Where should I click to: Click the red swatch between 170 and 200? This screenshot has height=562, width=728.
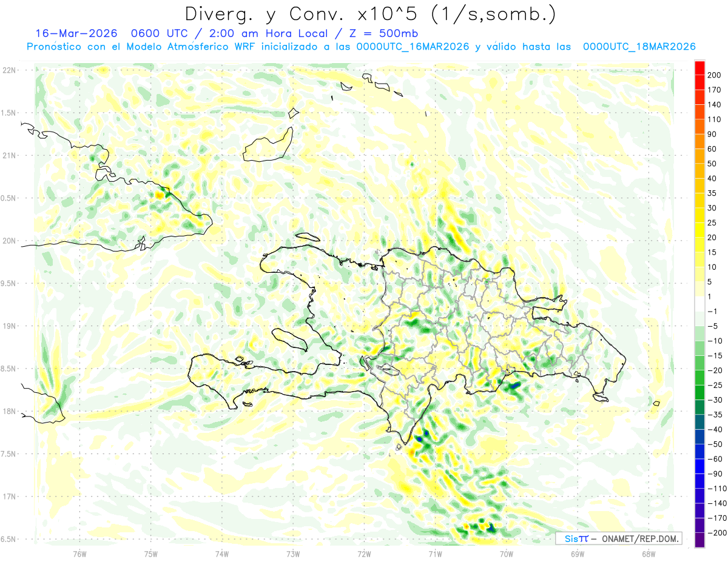click(699, 82)
